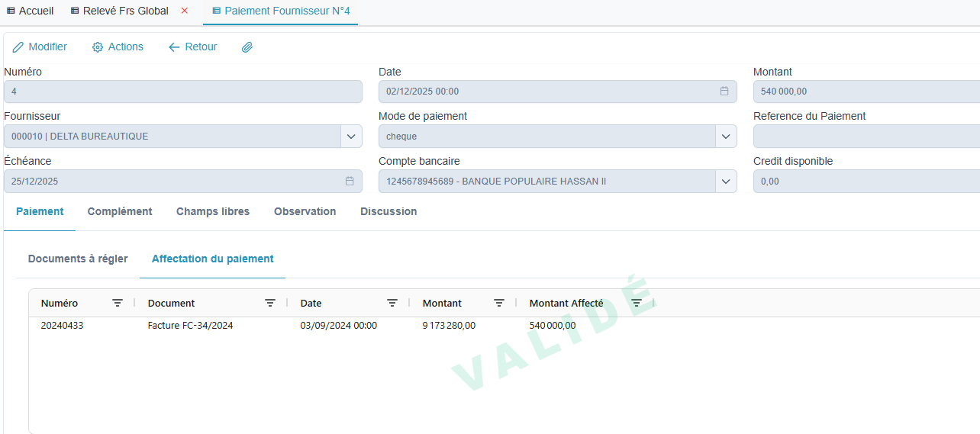Go back with the Retour label

pos(201,47)
